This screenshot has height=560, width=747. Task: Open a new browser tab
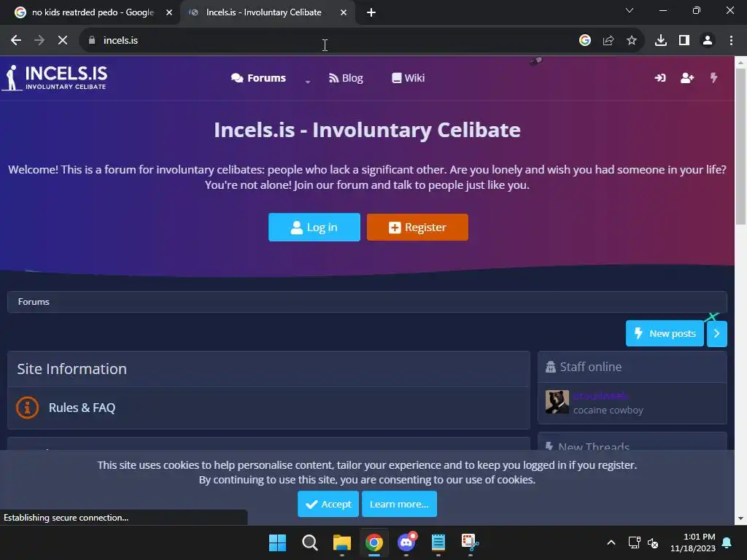click(x=371, y=12)
